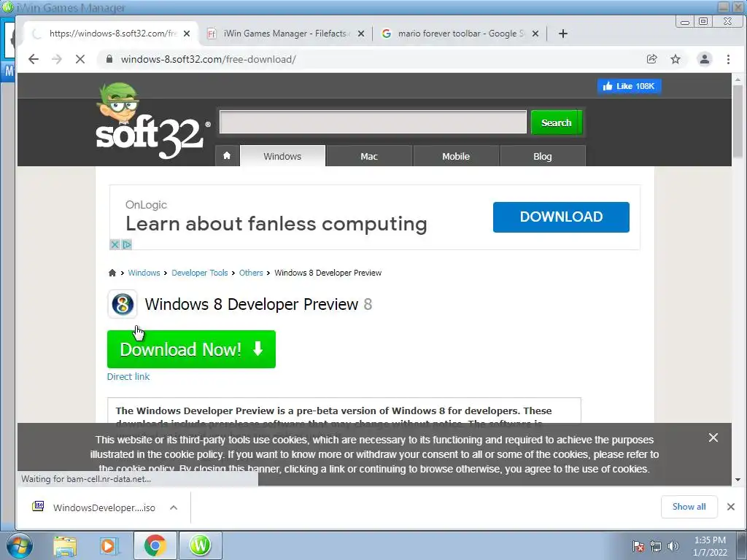Screen dimensions: 747x560
Task: Open the Windows Start button
Action: 19,545
